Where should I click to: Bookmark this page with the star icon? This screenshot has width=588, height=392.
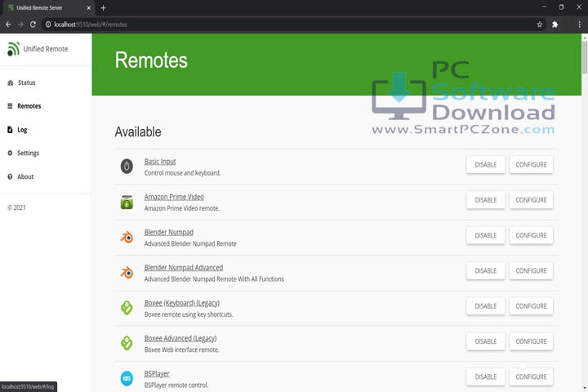540,24
